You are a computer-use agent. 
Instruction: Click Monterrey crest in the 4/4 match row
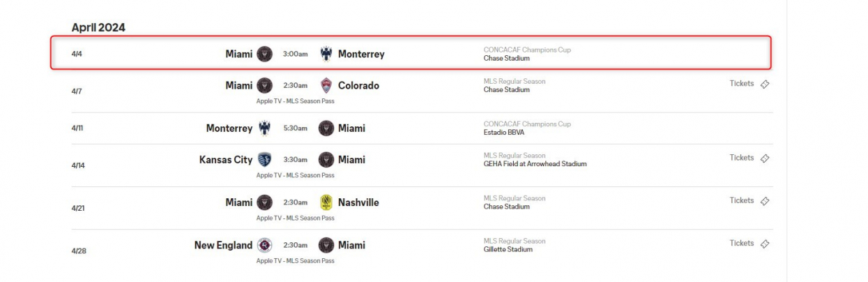[326, 54]
